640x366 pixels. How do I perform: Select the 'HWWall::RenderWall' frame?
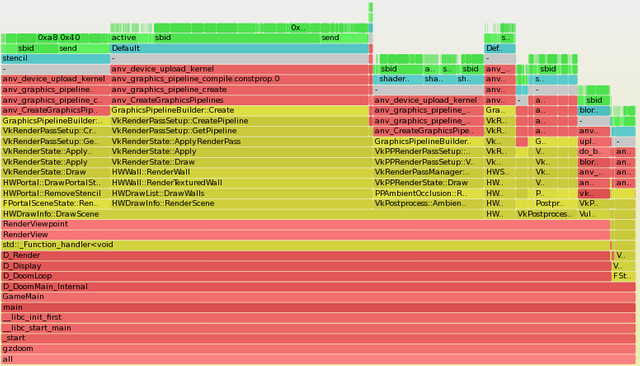coord(241,172)
